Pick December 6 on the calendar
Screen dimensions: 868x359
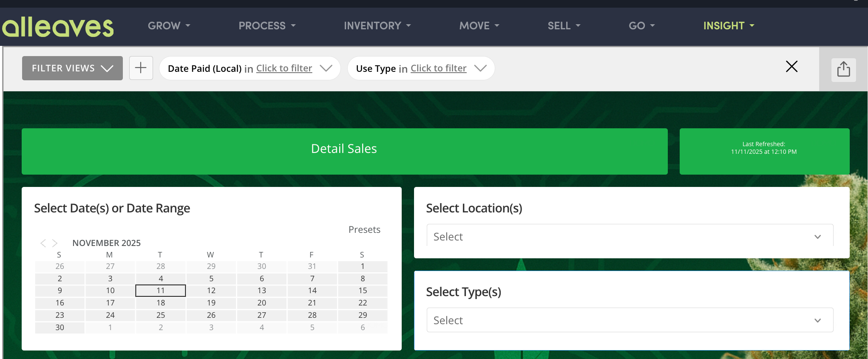[x=363, y=328]
